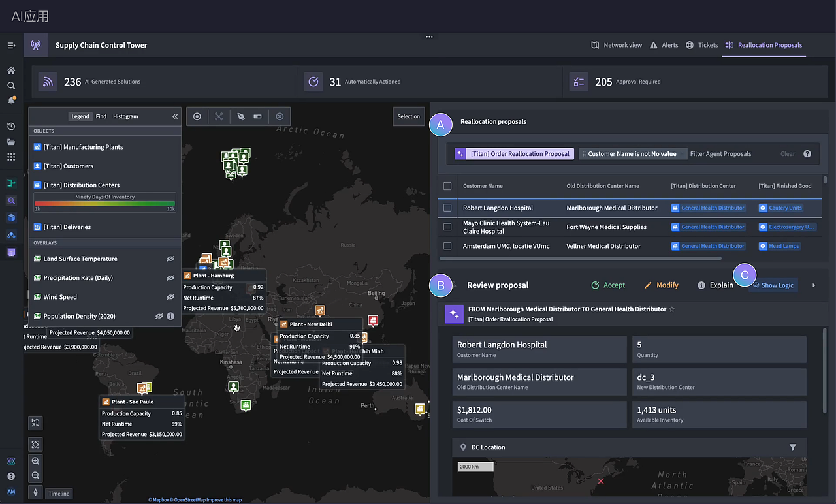Screen dimensions: 836x504
Task: Click the DC Location filter funnel icon
Action: click(793, 447)
